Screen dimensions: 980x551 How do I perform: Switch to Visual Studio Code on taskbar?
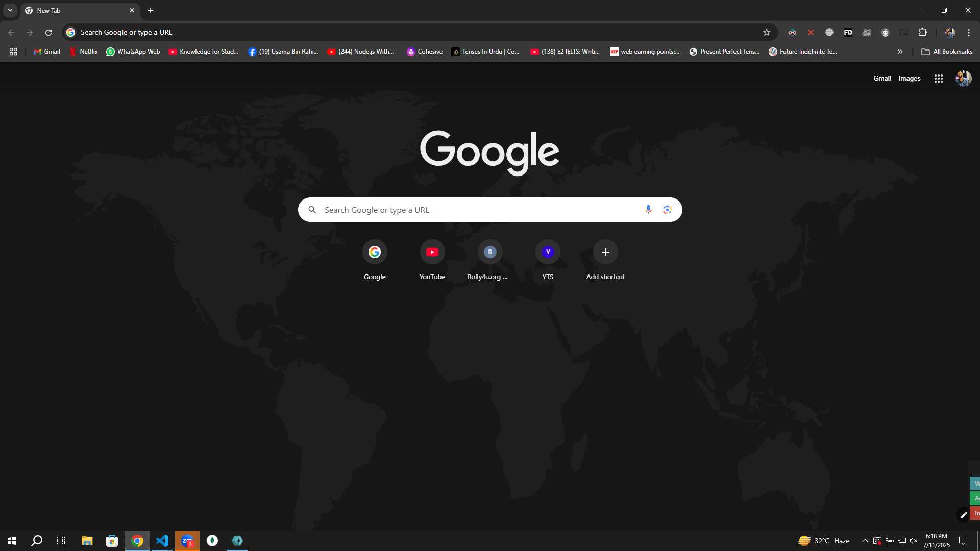coord(162,541)
